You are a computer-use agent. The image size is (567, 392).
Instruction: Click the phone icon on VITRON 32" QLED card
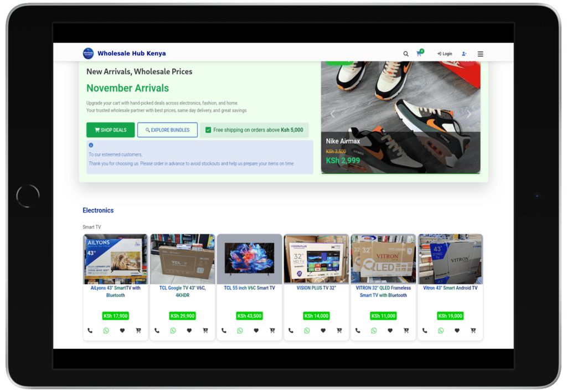[358, 330]
